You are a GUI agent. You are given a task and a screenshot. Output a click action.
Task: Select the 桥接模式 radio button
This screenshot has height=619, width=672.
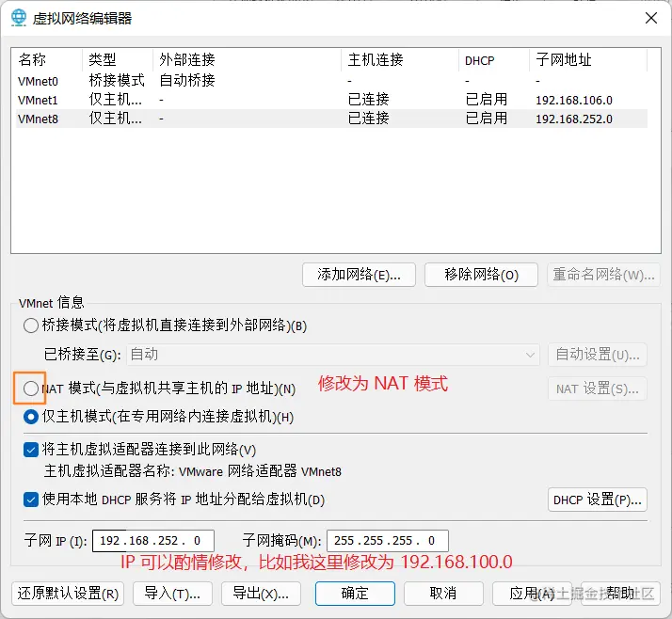pos(31,325)
